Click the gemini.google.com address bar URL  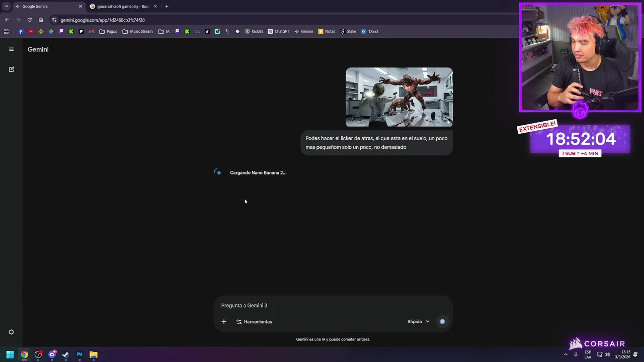point(103,20)
